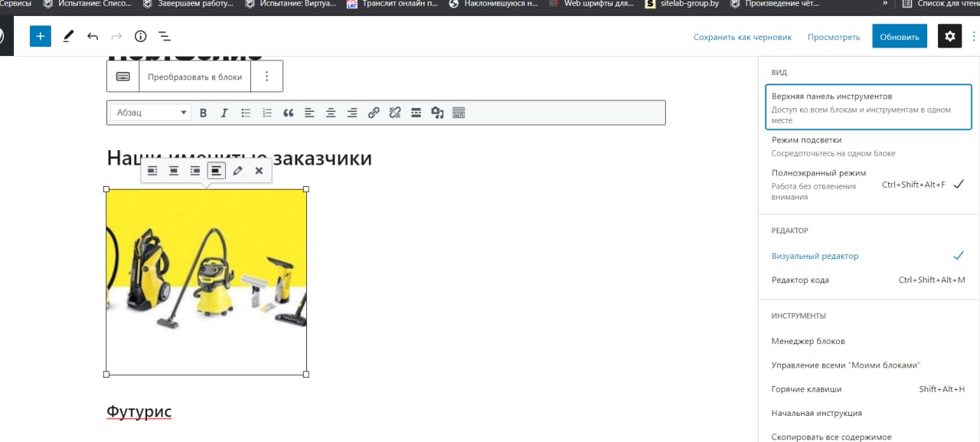Enable Верхняя панель инструментов option
Screen dimensions: 980x442
coord(868,106)
